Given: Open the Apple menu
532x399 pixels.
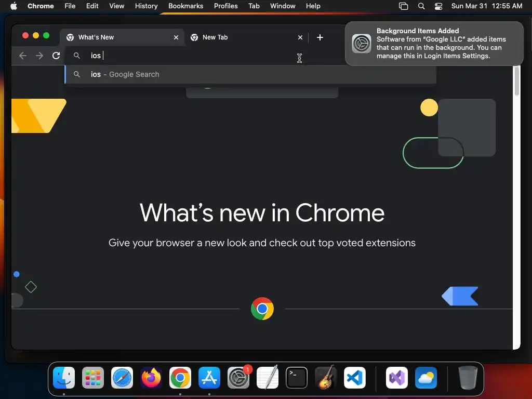Looking at the screenshot, I should [14, 6].
